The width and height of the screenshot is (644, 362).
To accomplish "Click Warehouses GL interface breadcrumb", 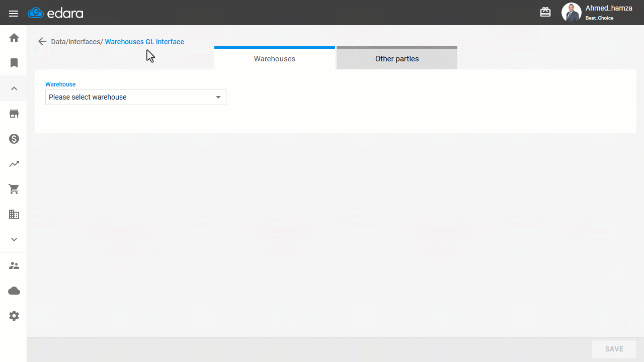I will tap(144, 42).
